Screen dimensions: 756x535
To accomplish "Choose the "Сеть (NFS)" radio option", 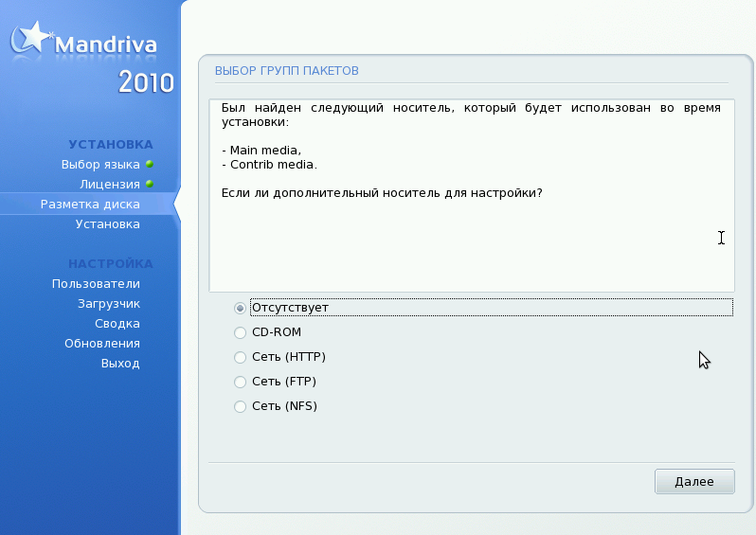I will 240,406.
